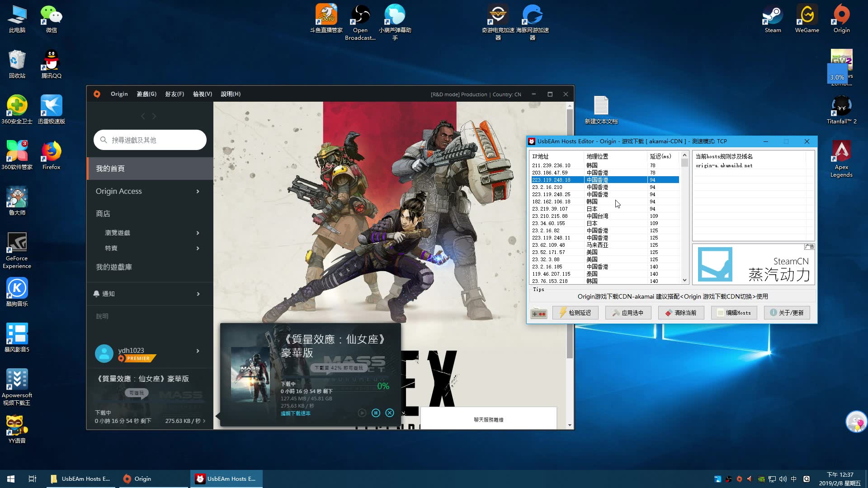Open 我的遊戲庫 in the sidebar
Image resolution: width=868 pixels, height=488 pixels.
pyautogui.click(x=114, y=267)
